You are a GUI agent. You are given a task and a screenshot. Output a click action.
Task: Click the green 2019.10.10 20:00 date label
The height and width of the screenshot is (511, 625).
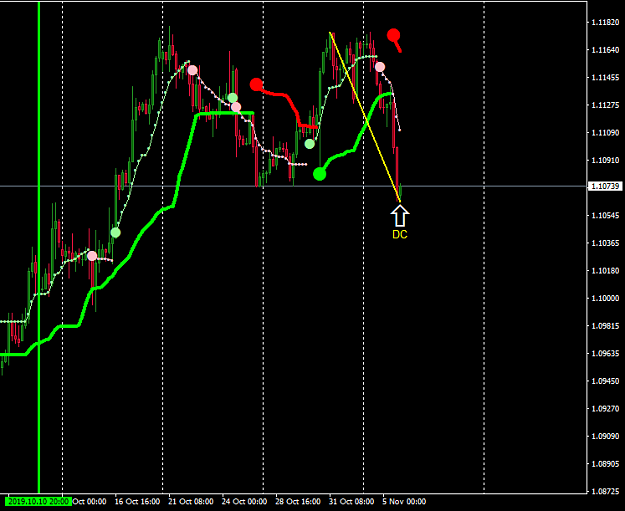[x=38, y=501]
